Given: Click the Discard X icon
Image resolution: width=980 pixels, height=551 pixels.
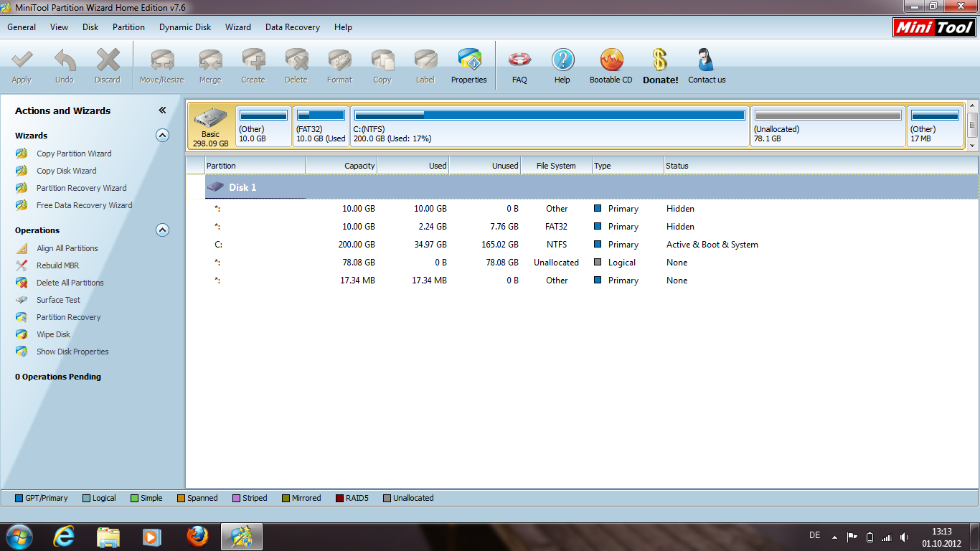Looking at the screenshot, I should coord(108,59).
